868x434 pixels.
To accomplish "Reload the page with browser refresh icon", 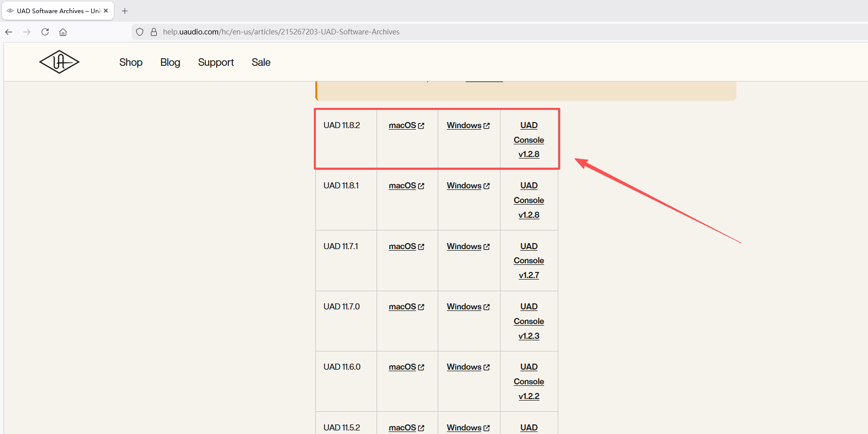I will tap(45, 32).
